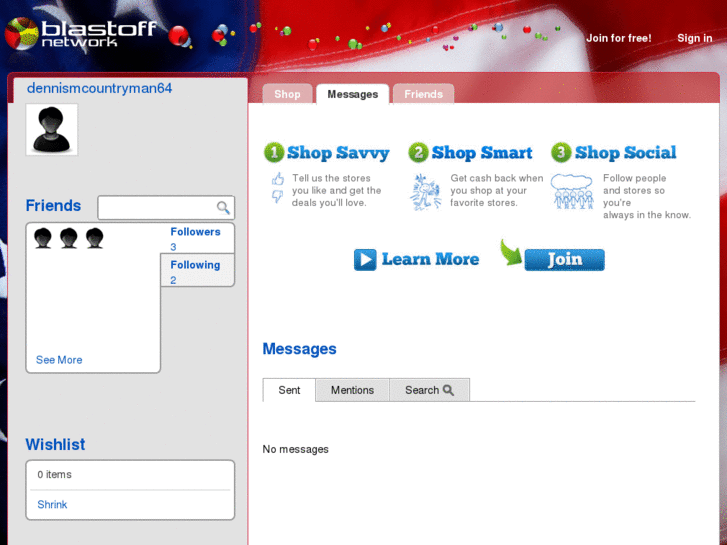Click the thumbs up icon
This screenshot has height=545, width=727.
(x=278, y=179)
